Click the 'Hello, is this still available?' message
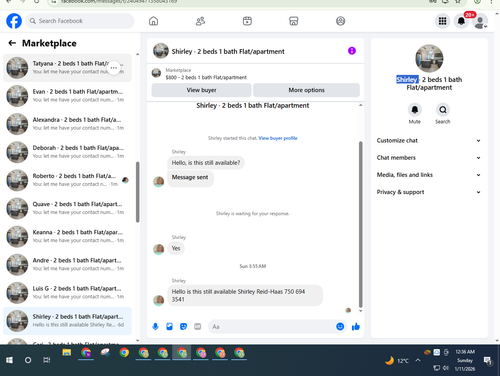 point(206,163)
